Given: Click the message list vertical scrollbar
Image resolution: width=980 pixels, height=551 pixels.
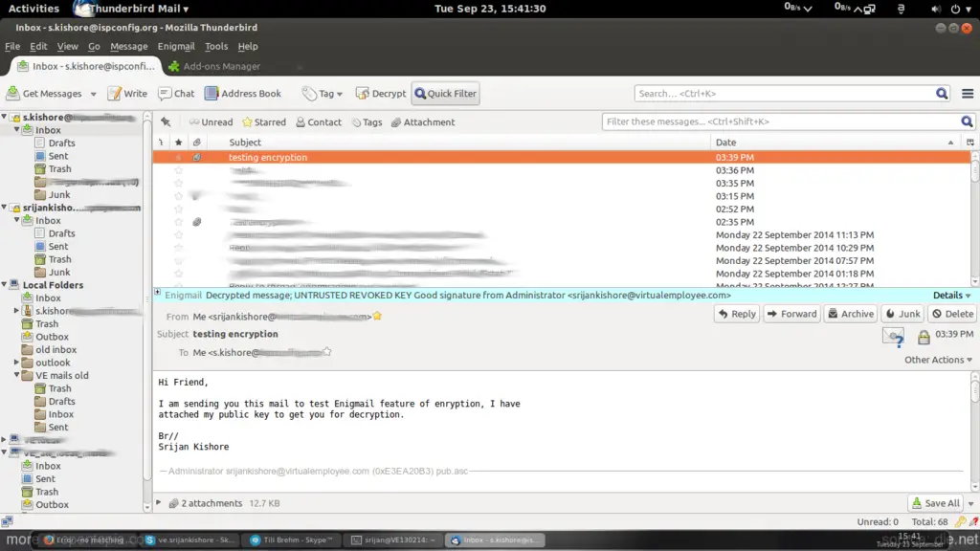Looking at the screenshot, I should click(x=974, y=218).
